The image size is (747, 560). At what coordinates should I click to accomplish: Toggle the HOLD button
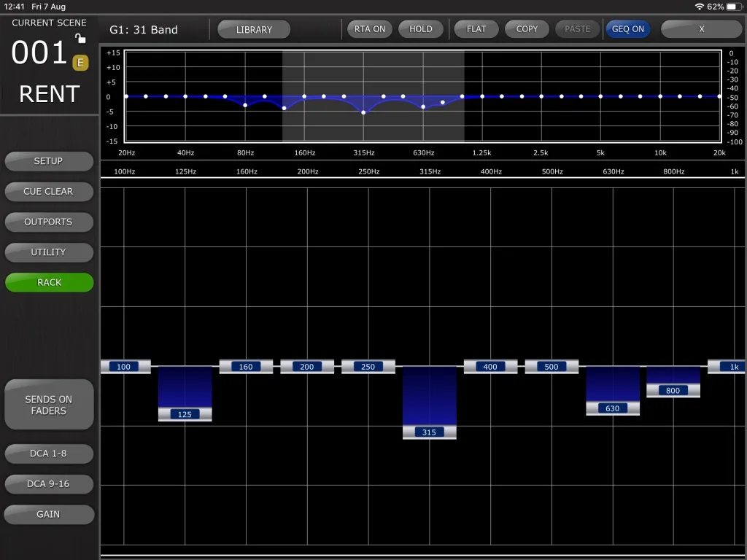point(421,29)
